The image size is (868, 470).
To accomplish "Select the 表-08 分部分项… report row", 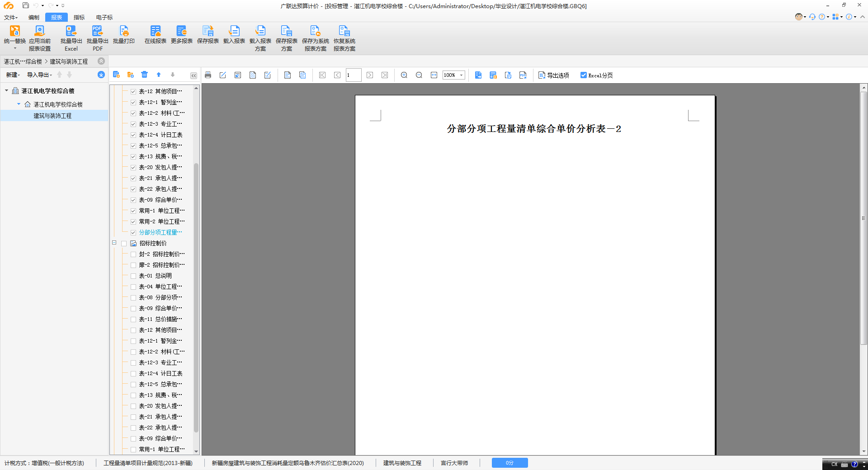I will (x=160, y=297).
